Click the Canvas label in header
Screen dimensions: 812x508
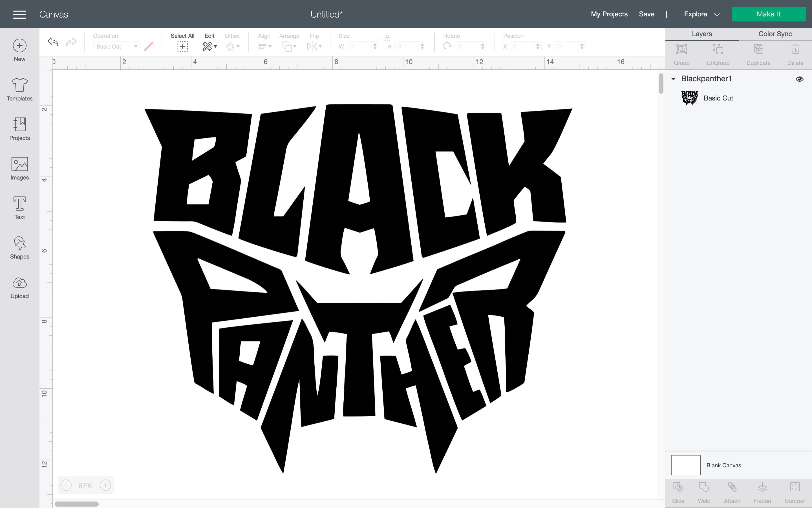pyautogui.click(x=54, y=14)
